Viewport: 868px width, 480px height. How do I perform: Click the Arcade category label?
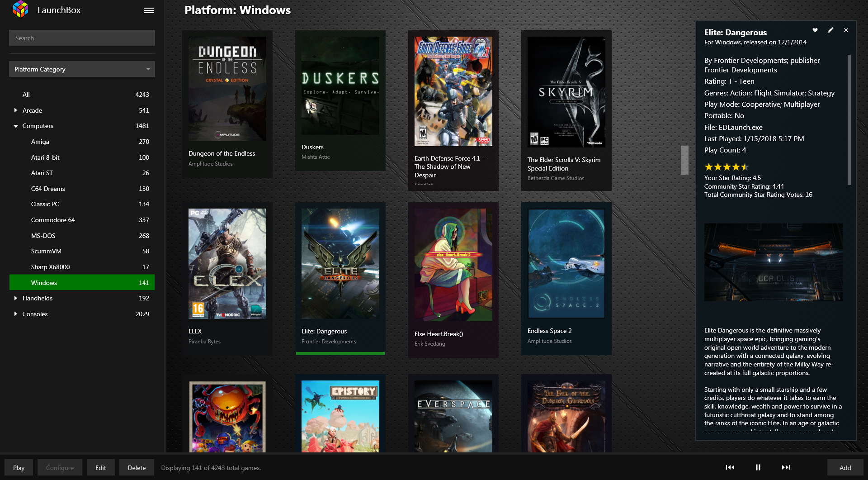point(32,110)
